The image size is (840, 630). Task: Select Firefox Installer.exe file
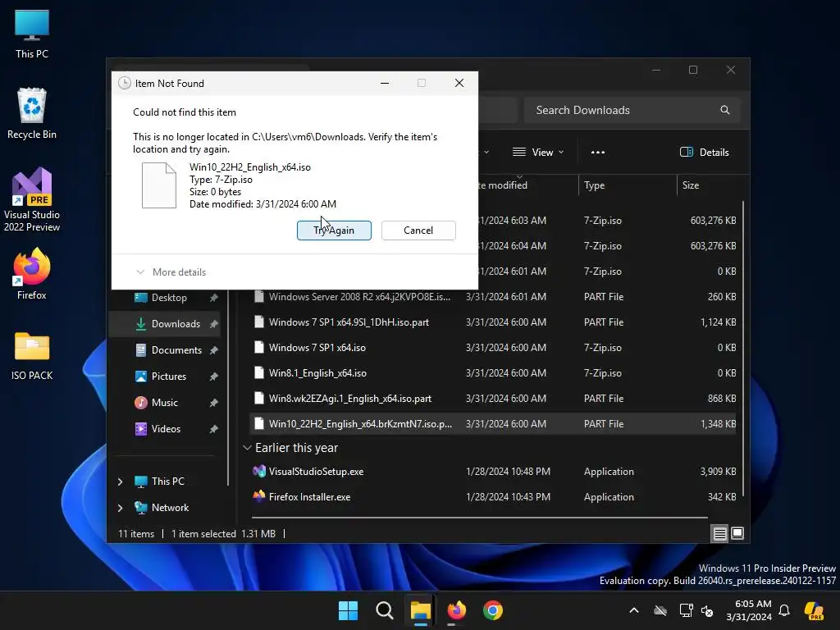point(493,496)
